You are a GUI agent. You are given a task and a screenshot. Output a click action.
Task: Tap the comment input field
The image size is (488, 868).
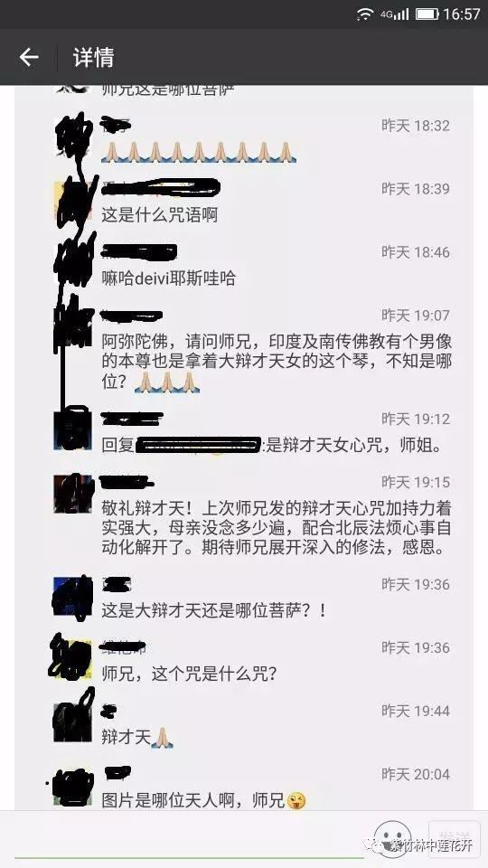tap(188, 840)
